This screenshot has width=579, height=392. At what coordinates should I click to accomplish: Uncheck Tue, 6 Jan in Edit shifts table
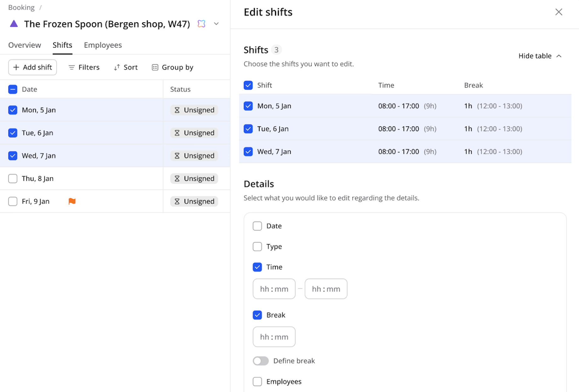[x=248, y=129]
